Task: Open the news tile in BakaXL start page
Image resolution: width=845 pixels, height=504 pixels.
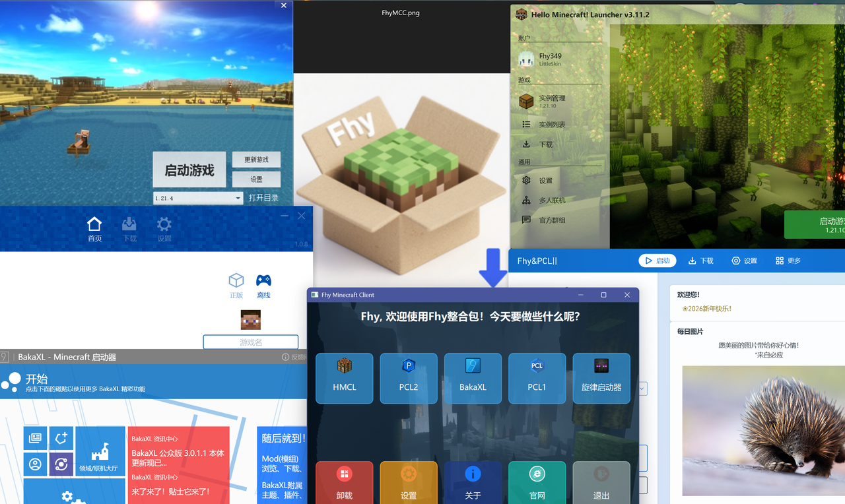Action: [x=36, y=438]
